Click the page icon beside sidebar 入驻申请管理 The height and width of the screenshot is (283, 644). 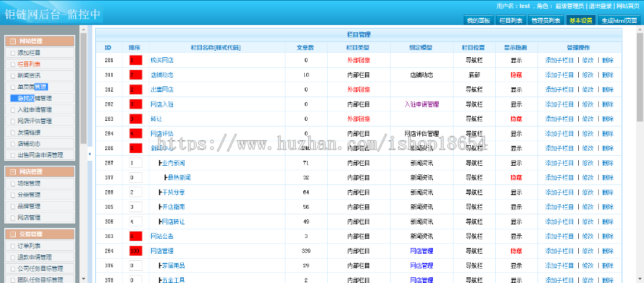coord(13,110)
